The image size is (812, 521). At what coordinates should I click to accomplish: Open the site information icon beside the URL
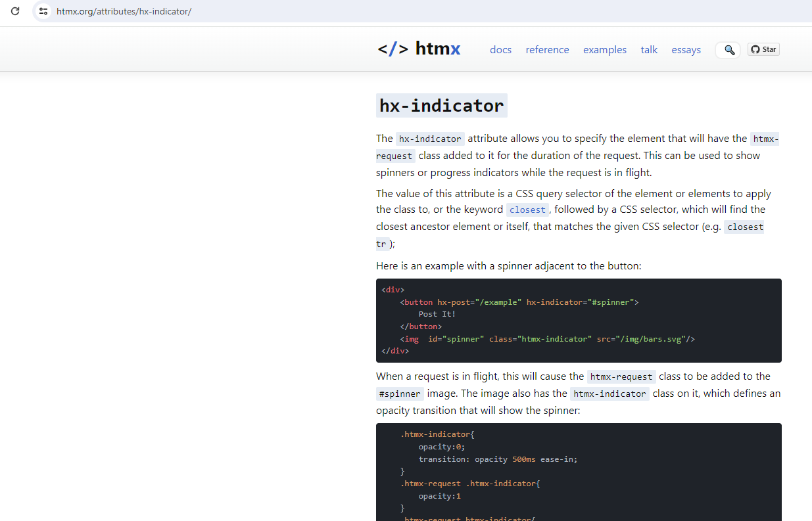pos(43,11)
